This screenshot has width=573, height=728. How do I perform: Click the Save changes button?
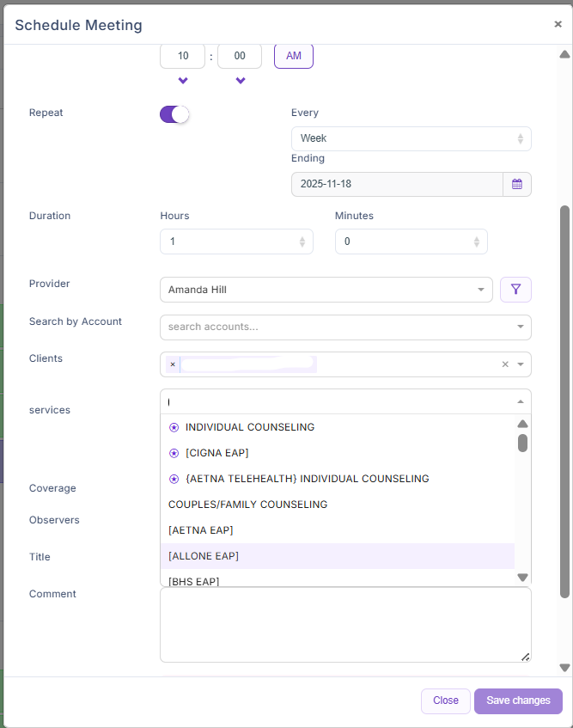point(518,700)
